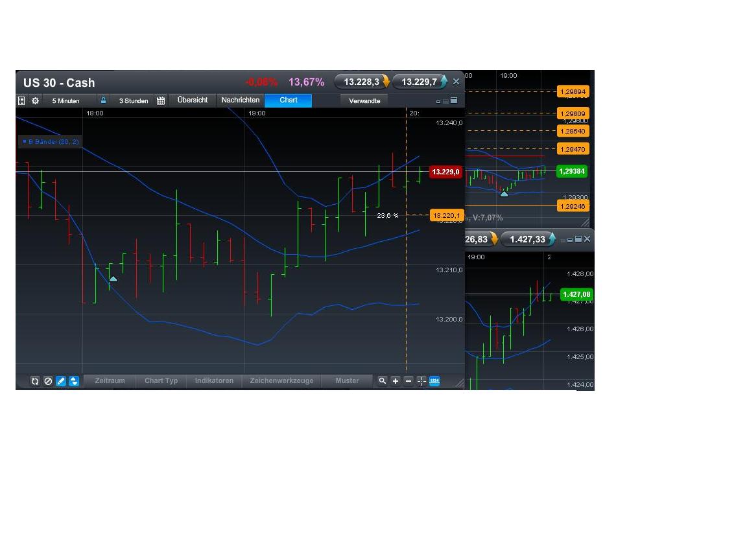Switch to the Nachrichten tab
747x560 pixels.
pos(241,100)
